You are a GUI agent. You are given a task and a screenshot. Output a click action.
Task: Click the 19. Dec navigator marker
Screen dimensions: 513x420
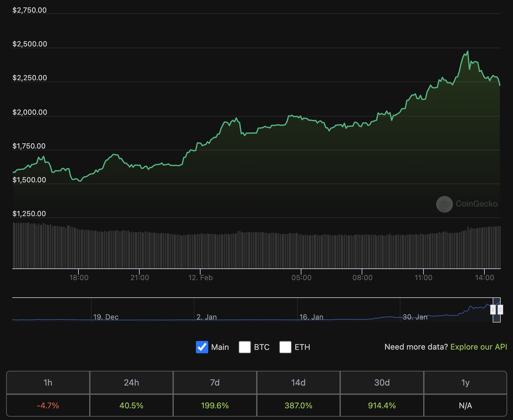[106, 317]
